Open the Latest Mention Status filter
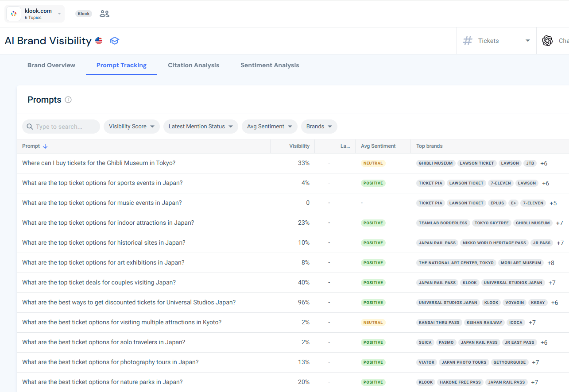Image resolution: width=569 pixels, height=392 pixels. pyautogui.click(x=201, y=127)
